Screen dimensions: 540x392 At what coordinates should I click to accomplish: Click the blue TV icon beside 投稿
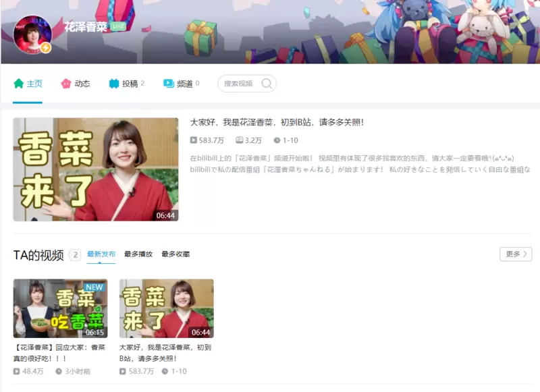pyautogui.click(x=113, y=84)
